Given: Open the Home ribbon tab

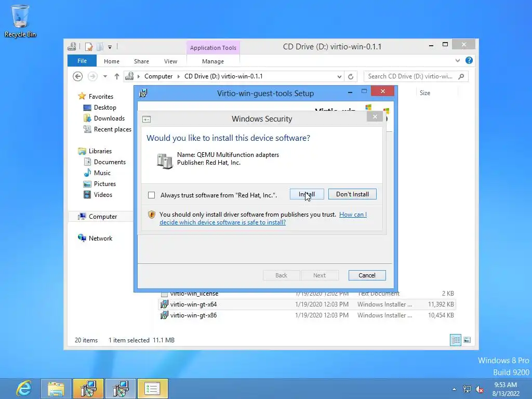Looking at the screenshot, I should [112, 61].
